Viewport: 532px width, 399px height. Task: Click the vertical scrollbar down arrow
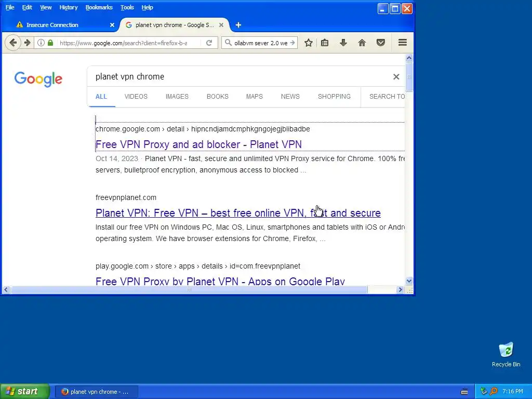pyautogui.click(x=409, y=281)
